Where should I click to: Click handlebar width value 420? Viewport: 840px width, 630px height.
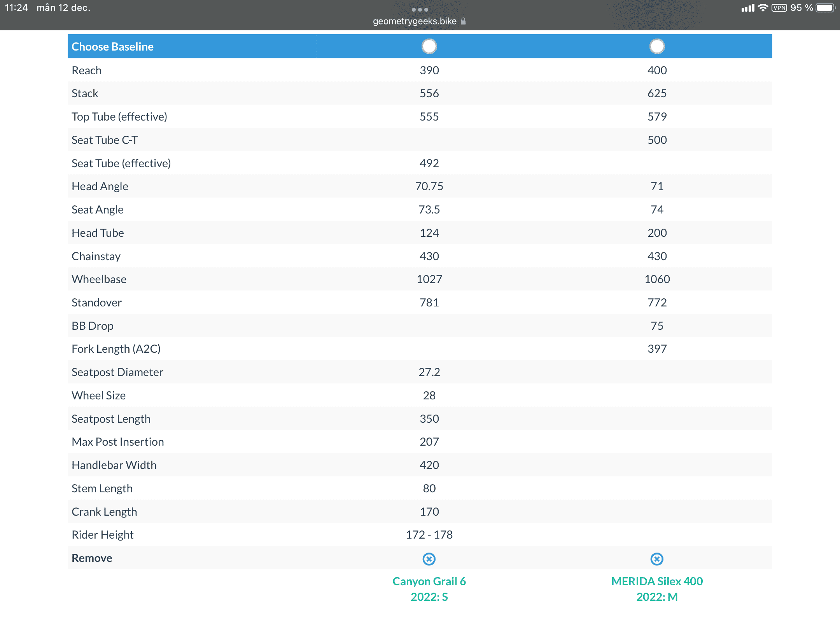[x=429, y=465]
